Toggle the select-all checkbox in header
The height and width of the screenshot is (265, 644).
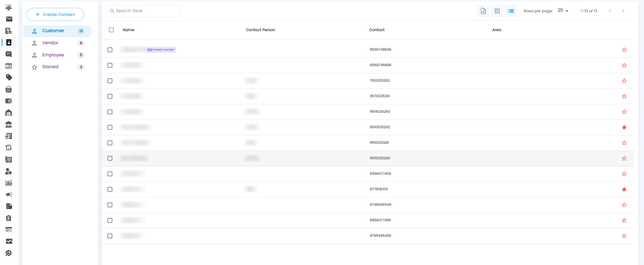point(111,30)
